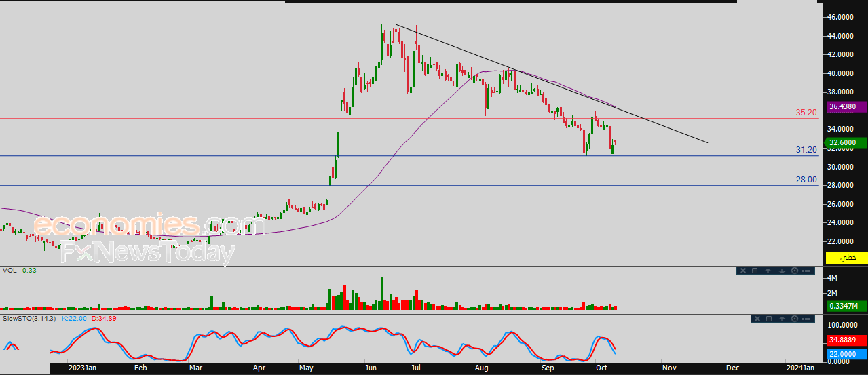Move the VOL panel down
This screenshot has width=868, height=375.
(x=782, y=271)
